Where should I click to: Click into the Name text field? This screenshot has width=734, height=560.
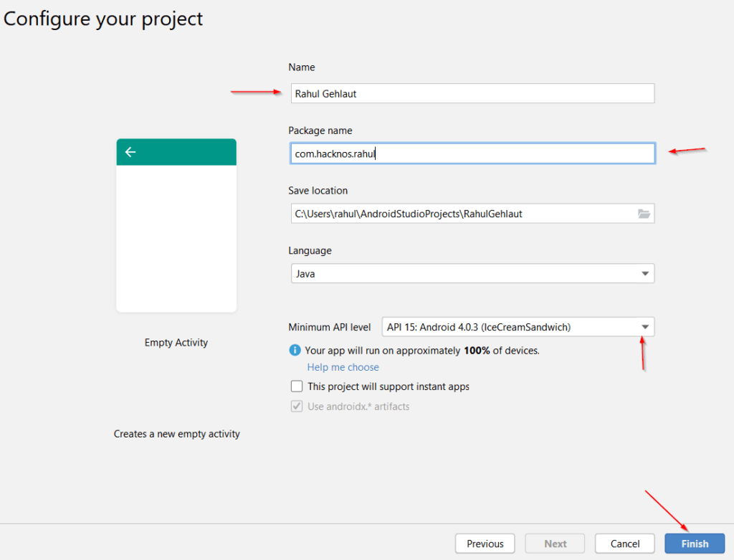pos(472,93)
